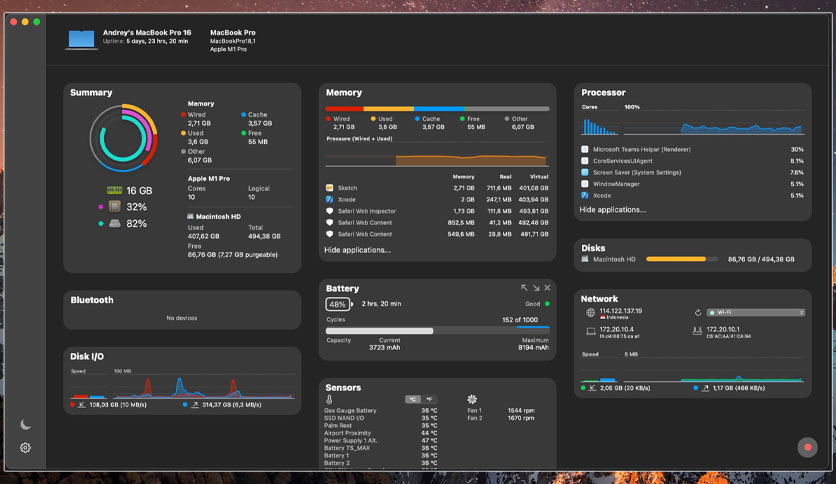The height and width of the screenshot is (484, 836).
Task: Click the public IP 114.122.137.19
Action: coord(621,311)
